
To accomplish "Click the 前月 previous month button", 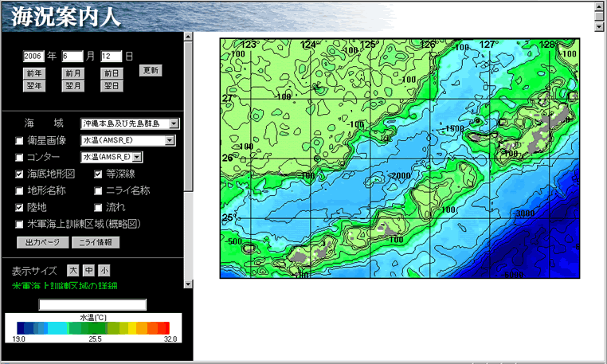I will pos(72,73).
